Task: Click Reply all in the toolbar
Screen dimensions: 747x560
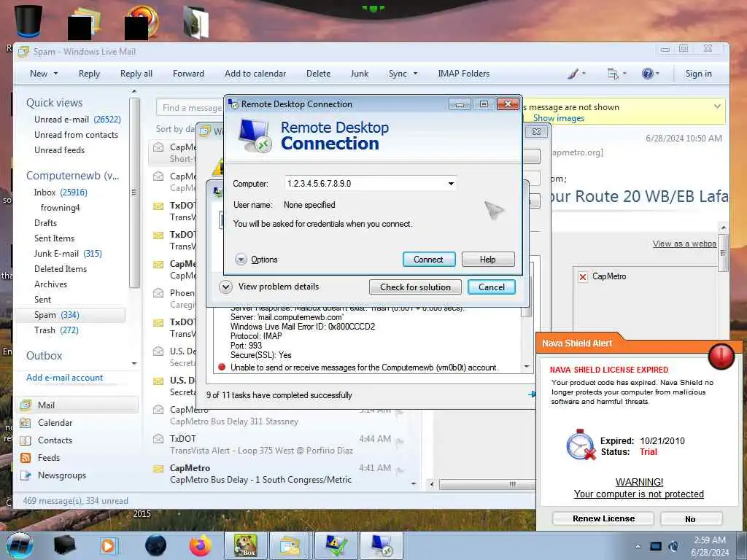Action: [x=136, y=74]
